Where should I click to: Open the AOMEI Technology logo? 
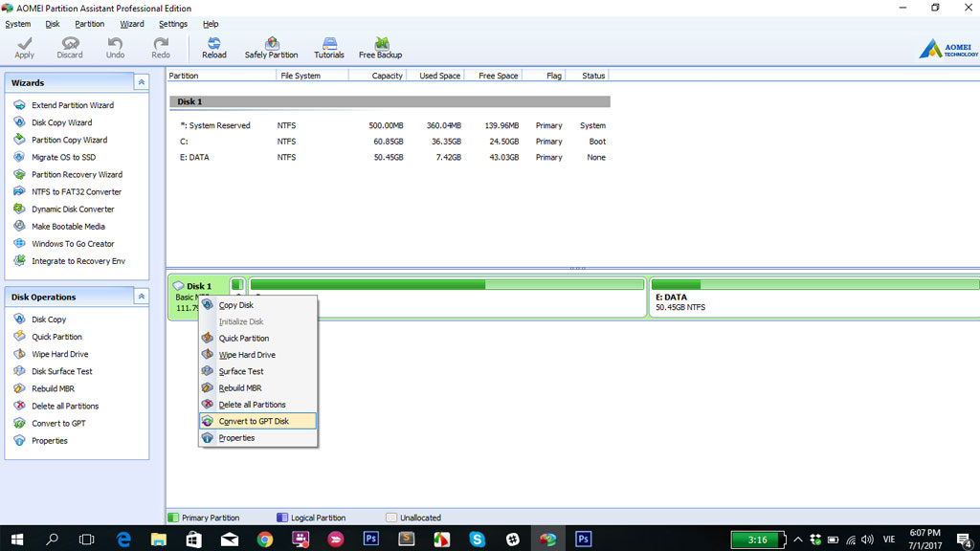(x=948, y=49)
